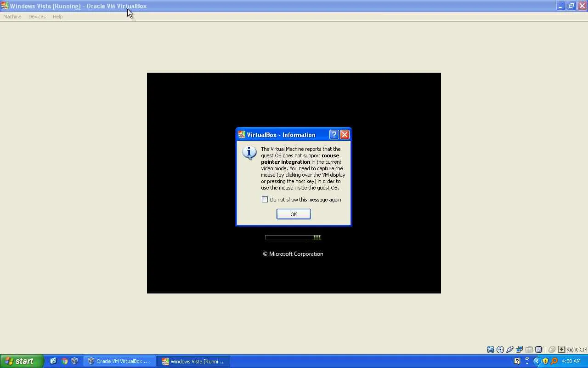Click the '© Microsoft Corporation' text in VM
This screenshot has width=588, height=368.
(293, 254)
